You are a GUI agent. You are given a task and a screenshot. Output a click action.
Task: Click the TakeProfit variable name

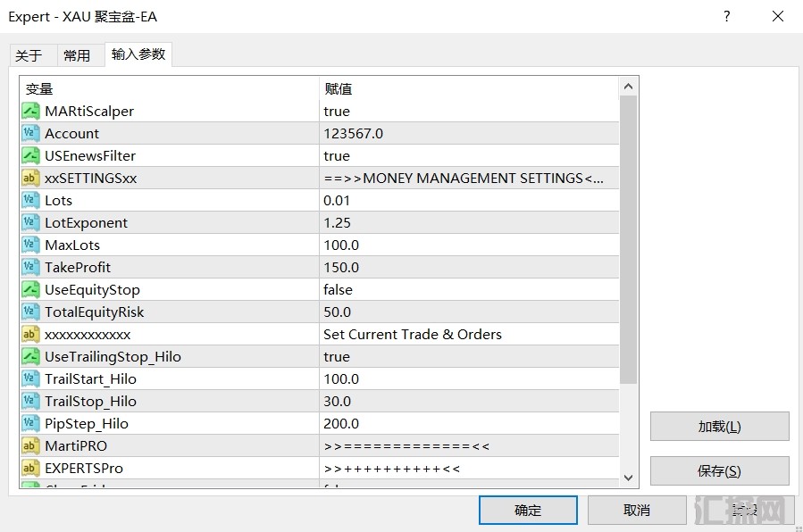click(78, 267)
